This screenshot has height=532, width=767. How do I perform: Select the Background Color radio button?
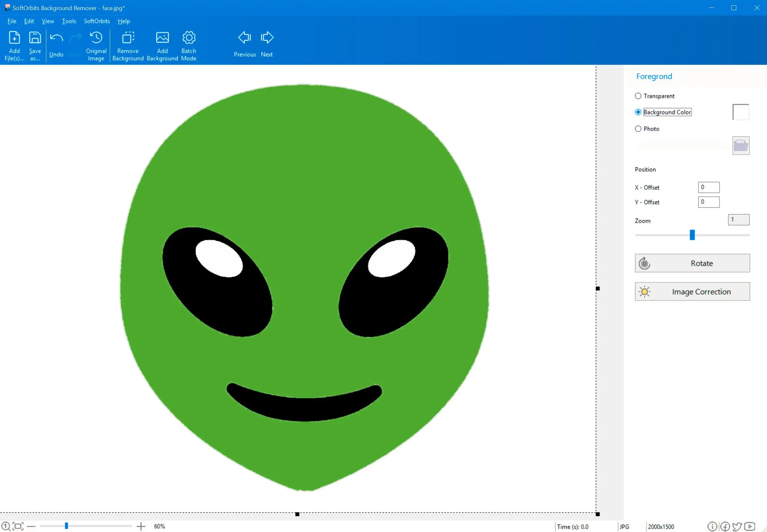tap(638, 112)
